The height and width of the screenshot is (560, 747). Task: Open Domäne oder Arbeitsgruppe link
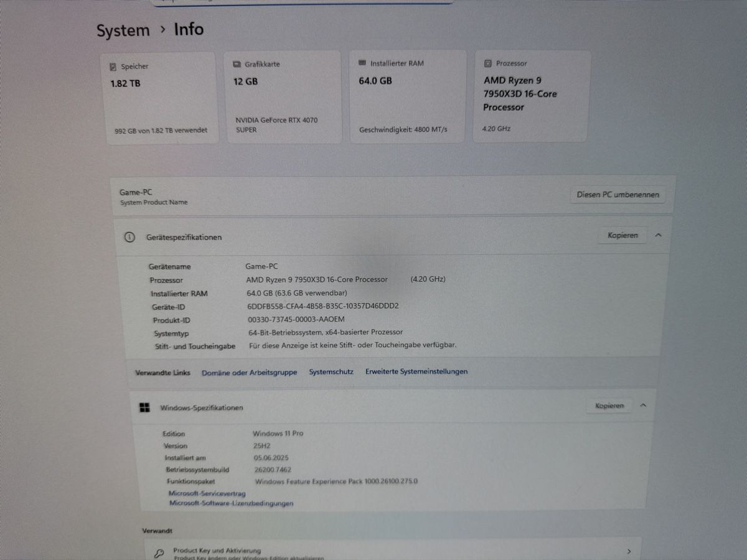pyautogui.click(x=250, y=373)
